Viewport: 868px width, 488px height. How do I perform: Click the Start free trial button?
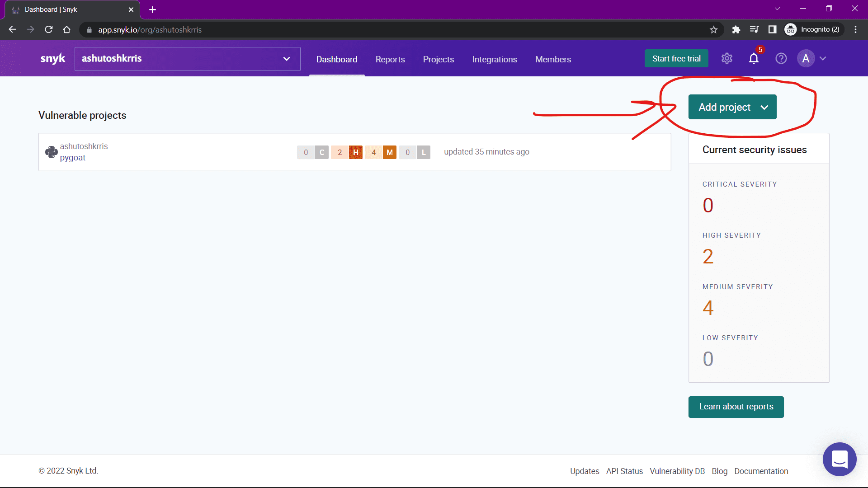tap(677, 58)
